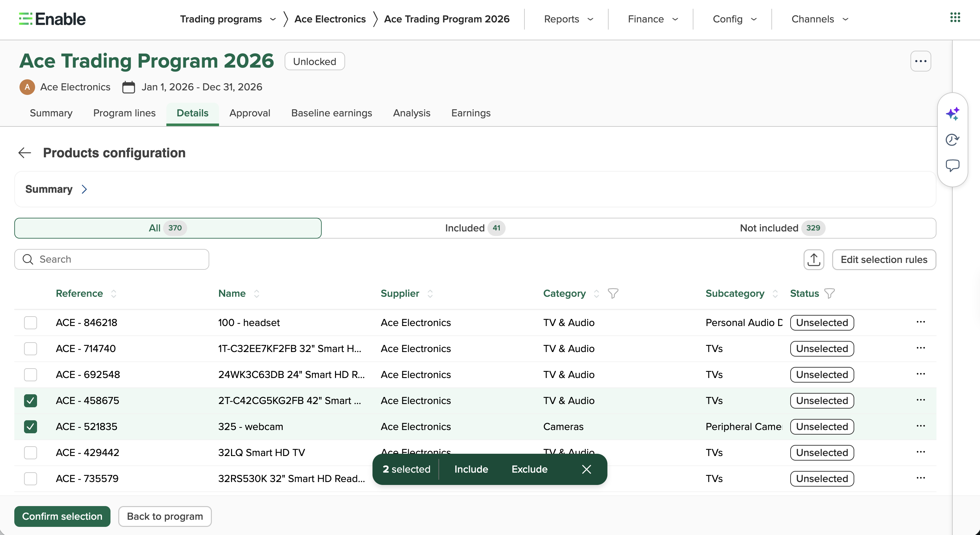The width and height of the screenshot is (980, 535).
Task: Sort by the Subcategory column arrows
Action: [x=775, y=294]
